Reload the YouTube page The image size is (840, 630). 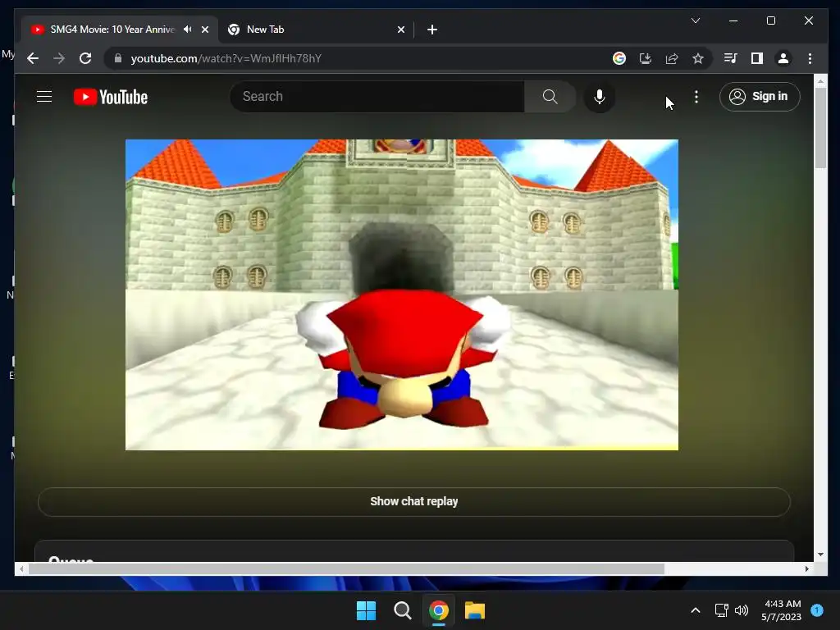click(85, 58)
